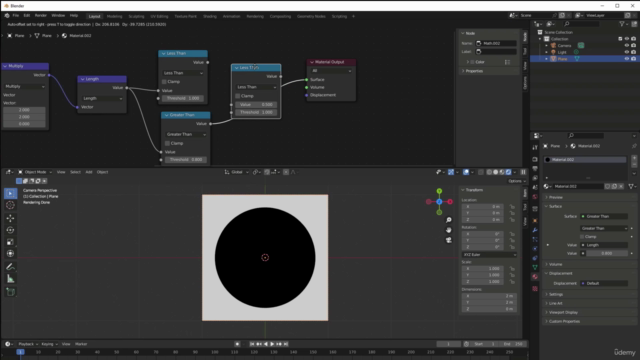The image size is (640, 360).
Task: Open the Material properties tab
Action: [535, 277]
